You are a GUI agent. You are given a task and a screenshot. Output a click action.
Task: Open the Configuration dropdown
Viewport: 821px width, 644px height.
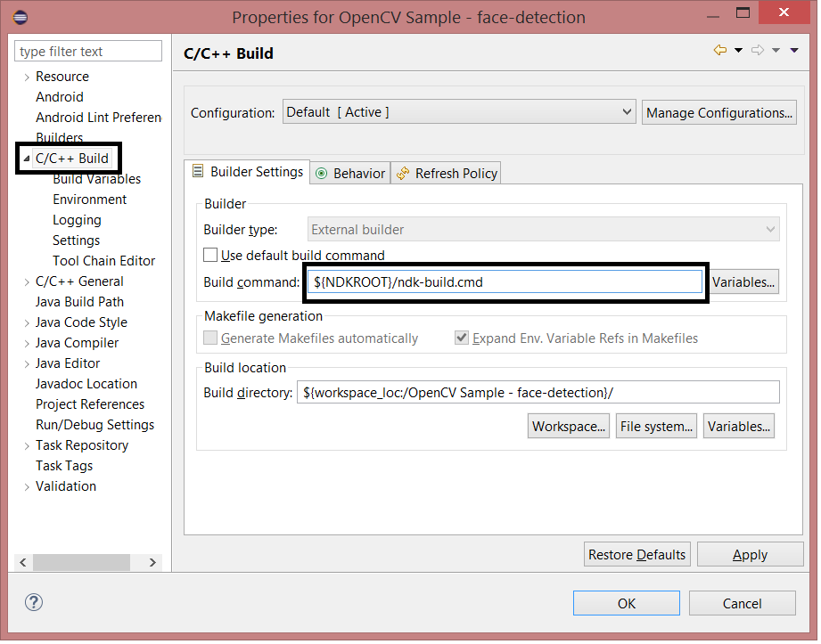pyautogui.click(x=626, y=111)
